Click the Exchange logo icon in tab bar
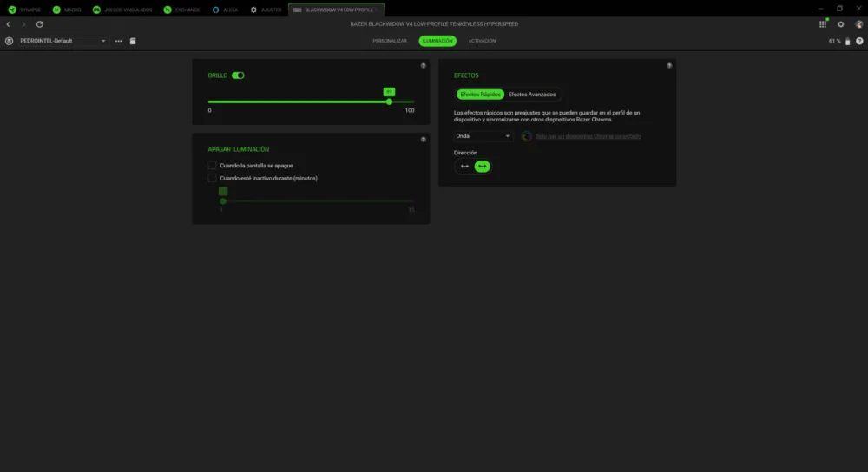Viewport: 868px width, 472px height. pos(168,10)
